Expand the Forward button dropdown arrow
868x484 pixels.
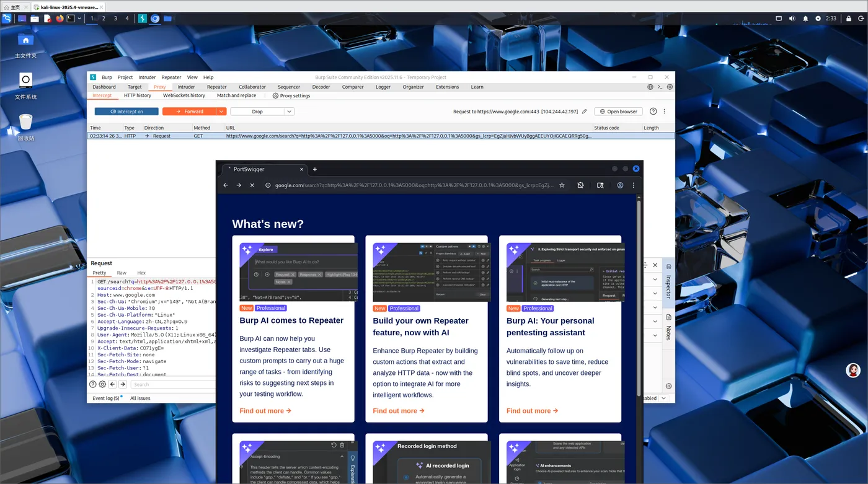pos(221,112)
